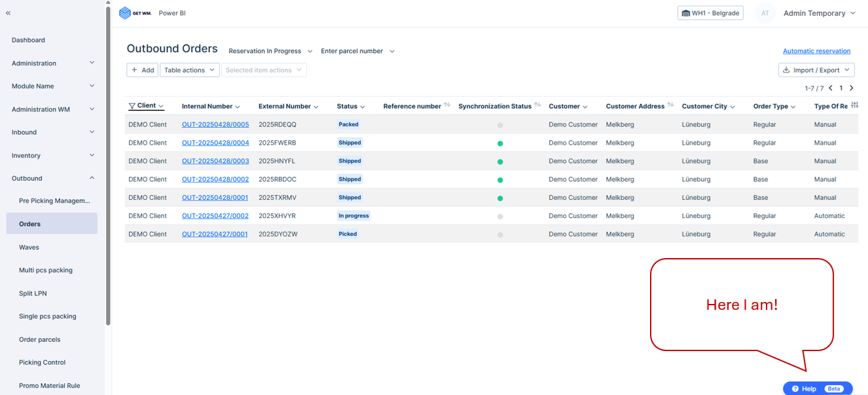The height and width of the screenshot is (395, 868).
Task: Open order OUT-20250428/0002 link
Action: (215, 179)
